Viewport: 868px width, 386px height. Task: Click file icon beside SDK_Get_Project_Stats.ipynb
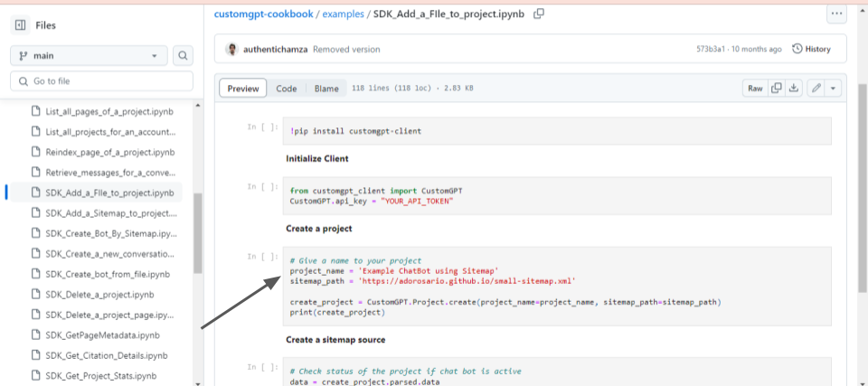(x=35, y=375)
